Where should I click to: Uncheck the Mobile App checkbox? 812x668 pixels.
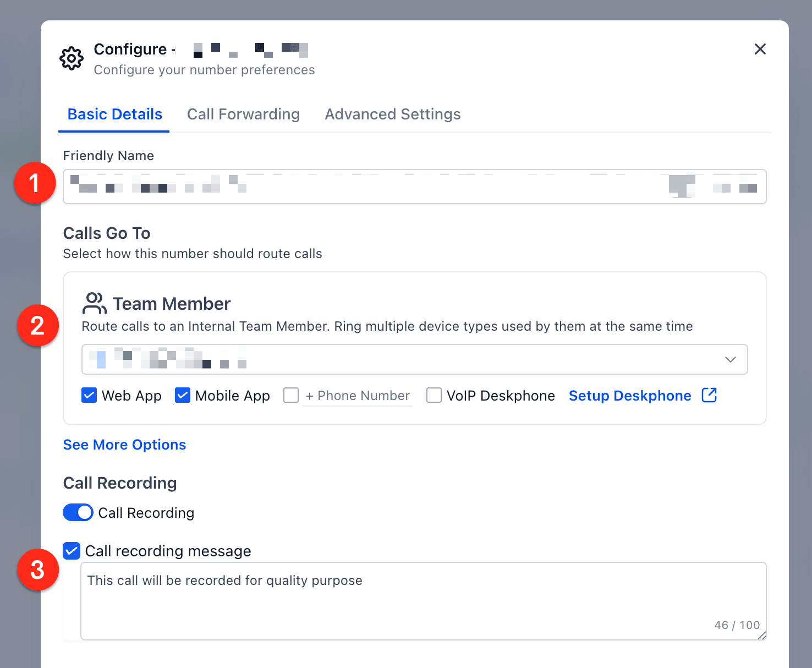[x=183, y=395]
